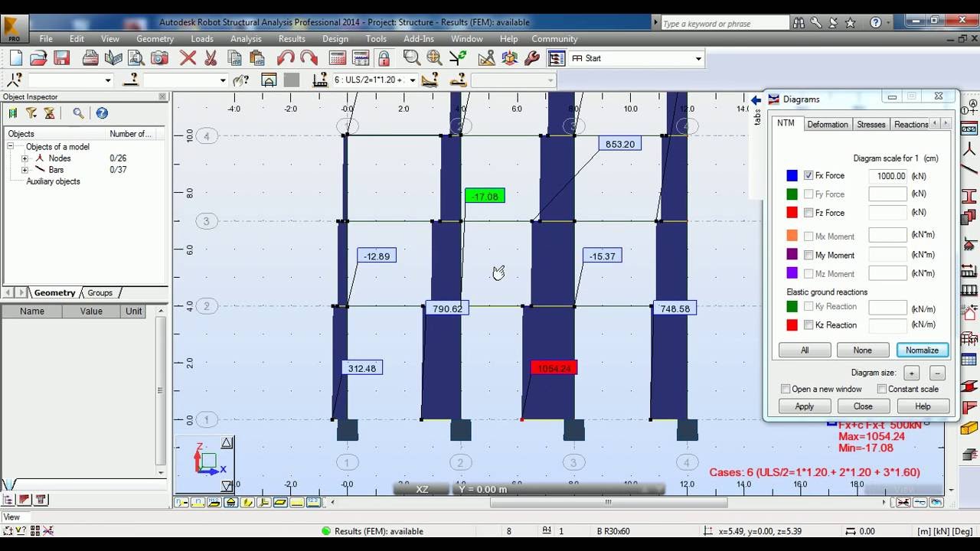Switch to the Deformation tab
This screenshot has width=980, height=551.
pyautogui.click(x=828, y=124)
